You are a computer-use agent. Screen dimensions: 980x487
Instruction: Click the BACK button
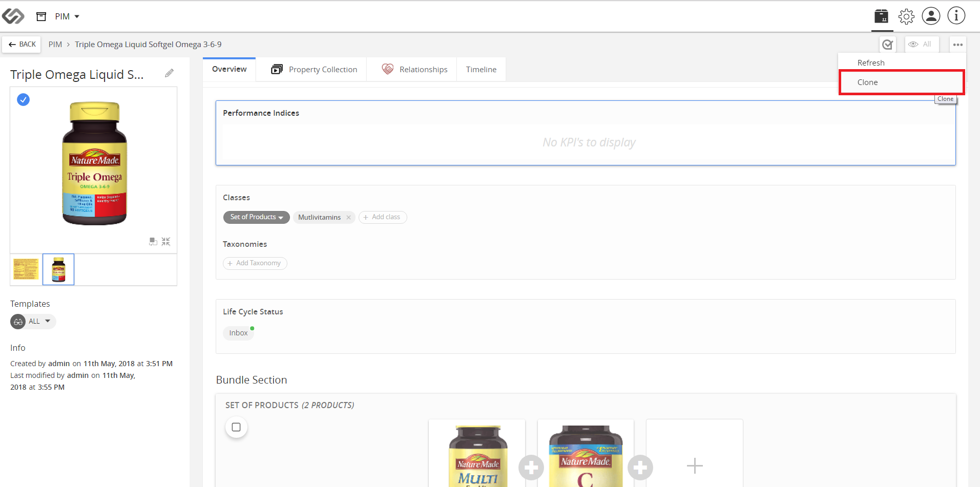point(23,45)
